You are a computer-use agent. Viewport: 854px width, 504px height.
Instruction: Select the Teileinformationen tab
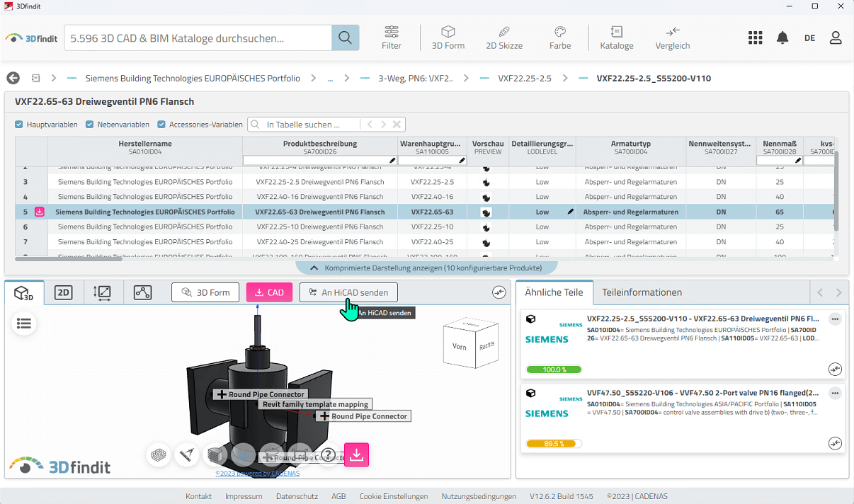pos(642,292)
